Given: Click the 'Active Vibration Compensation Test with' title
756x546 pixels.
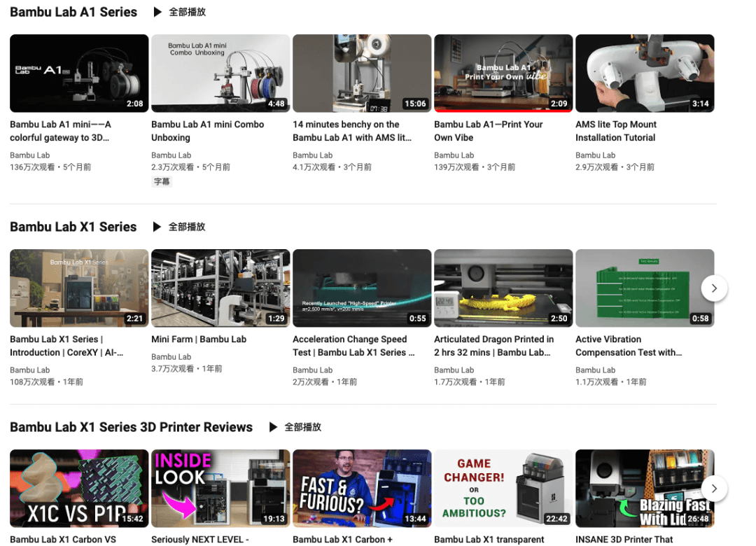Looking at the screenshot, I should tap(629, 346).
